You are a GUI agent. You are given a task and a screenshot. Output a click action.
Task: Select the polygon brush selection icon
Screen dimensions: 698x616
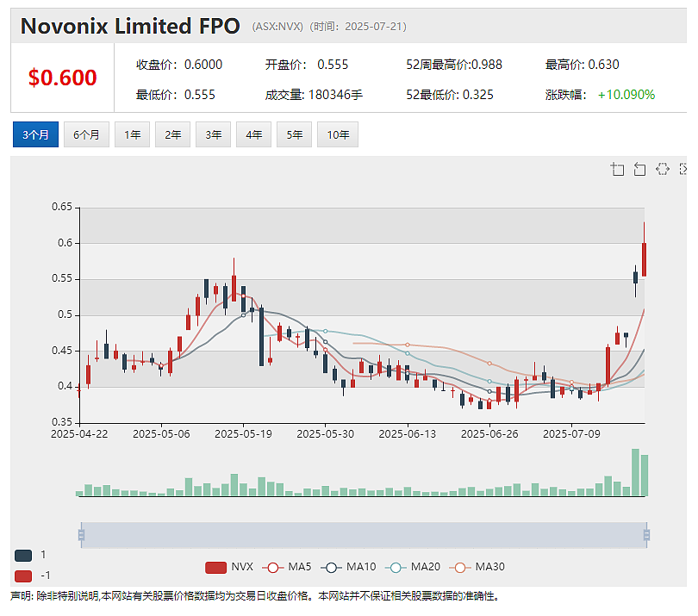[x=663, y=169]
